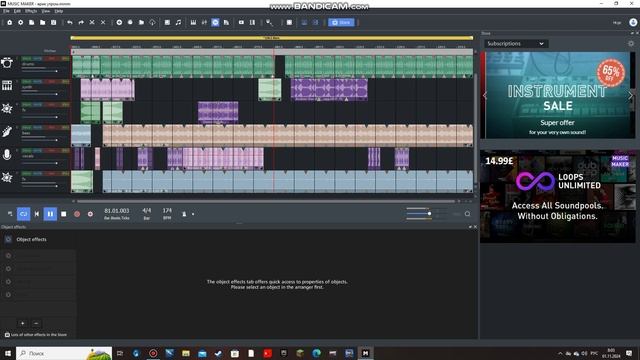
Task: Pause playback with the pause button
Action: pos(50,214)
